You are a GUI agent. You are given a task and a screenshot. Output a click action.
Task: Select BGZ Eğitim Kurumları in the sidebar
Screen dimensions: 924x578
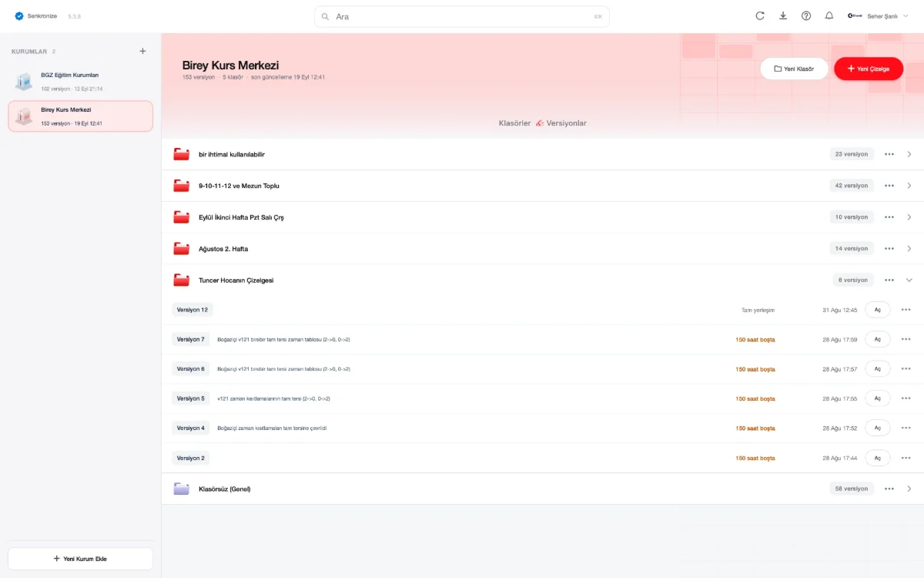coord(80,81)
